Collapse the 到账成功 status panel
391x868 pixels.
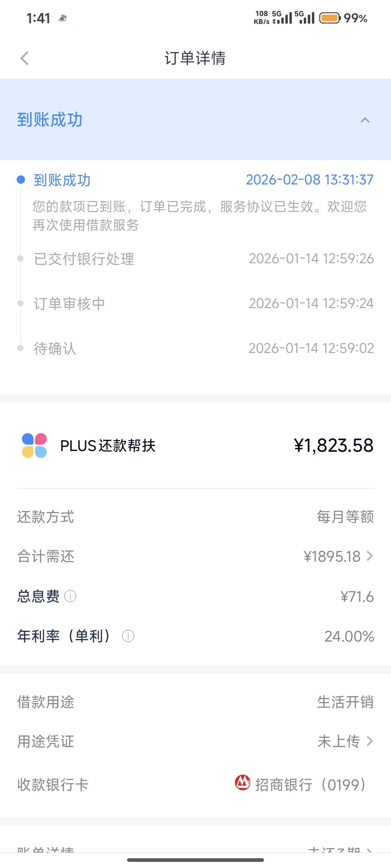click(x=365, y=120)
